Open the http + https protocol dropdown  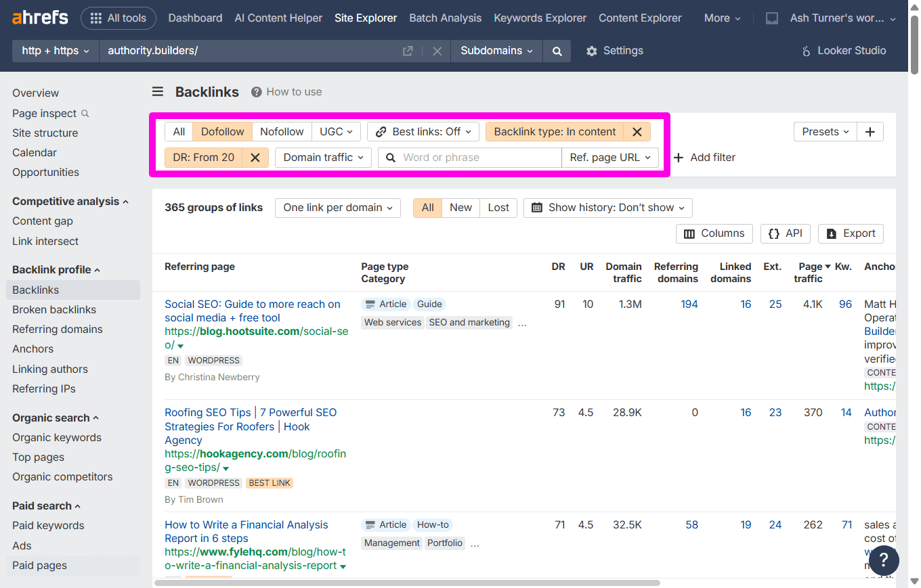pos(56,51)
